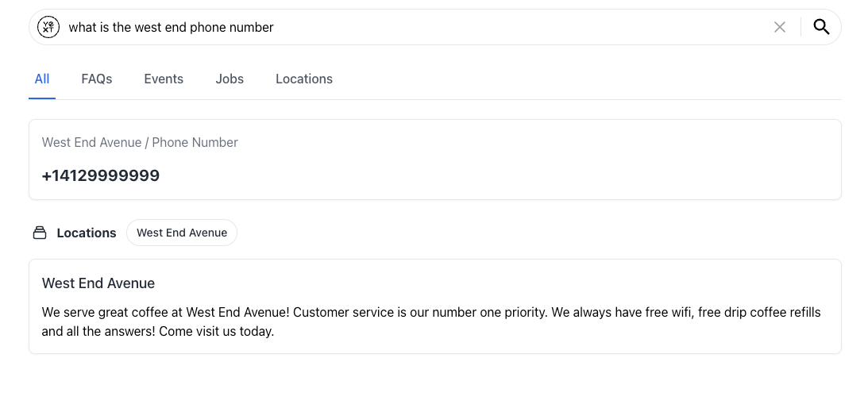Open the West End Avenue result title
Image resolution: width=868 pixels, height=408 pixels.
pos(98,283)
